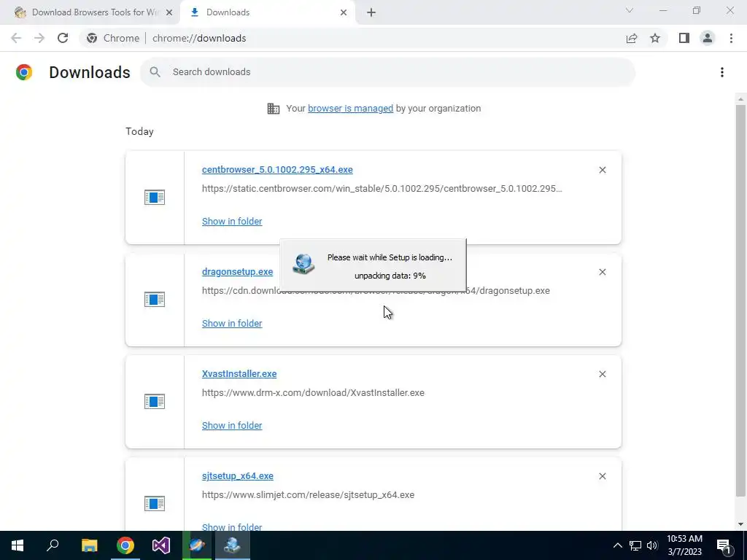Show XvastInstaller.exe in folder
This screenshot has height=560, width=747.
coord(232,426)
